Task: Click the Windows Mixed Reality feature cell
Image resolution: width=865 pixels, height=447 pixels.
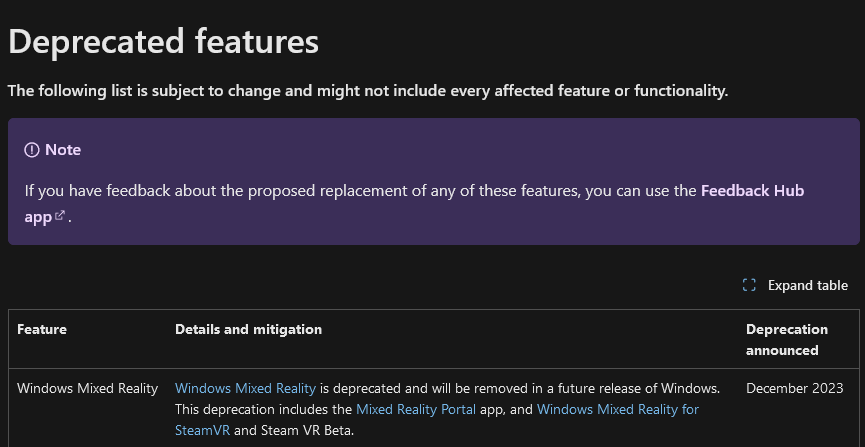Action: 88,389
